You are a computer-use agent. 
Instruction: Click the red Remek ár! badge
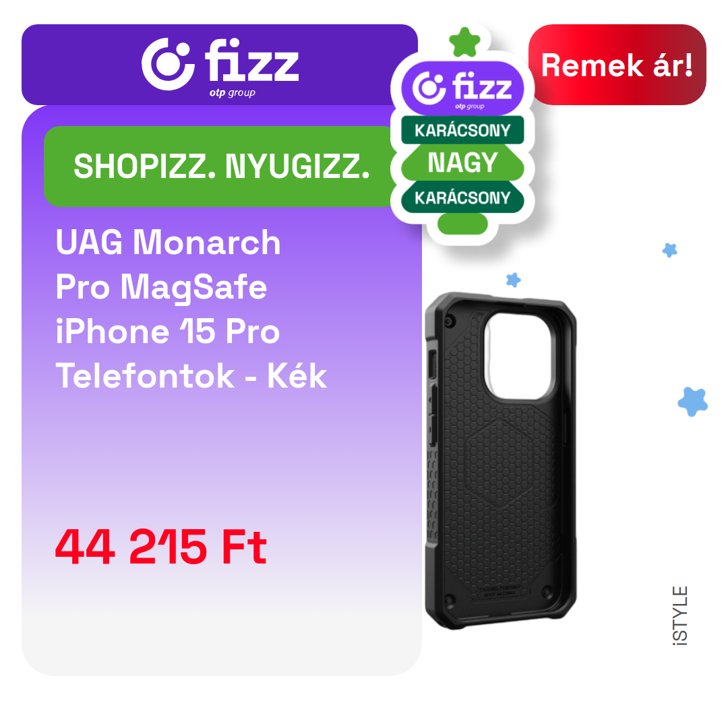tap(617, 65)
